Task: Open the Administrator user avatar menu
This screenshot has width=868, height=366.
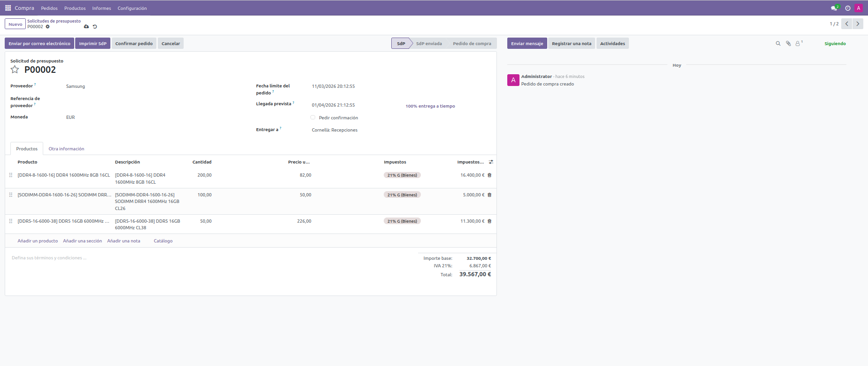Action: click(x=859, y=8)
